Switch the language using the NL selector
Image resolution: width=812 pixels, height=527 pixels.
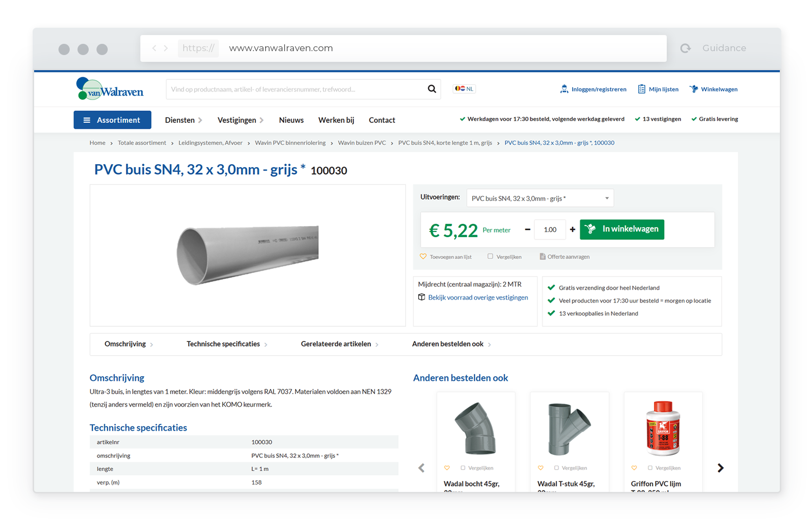[x=464, y=88]
